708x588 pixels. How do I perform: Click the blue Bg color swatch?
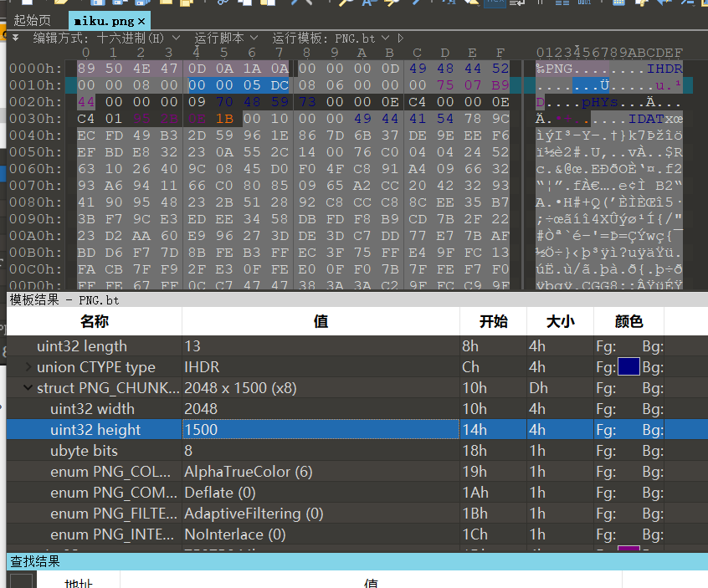pyautogui.click(x=628, y=367)
